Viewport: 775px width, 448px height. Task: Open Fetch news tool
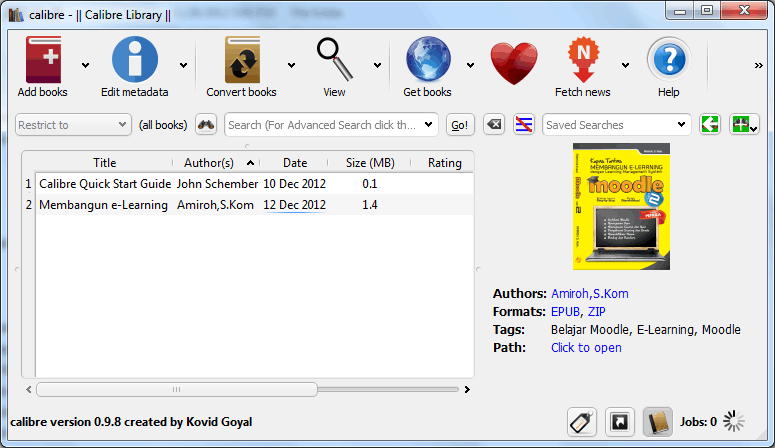(x=583, y=59)
